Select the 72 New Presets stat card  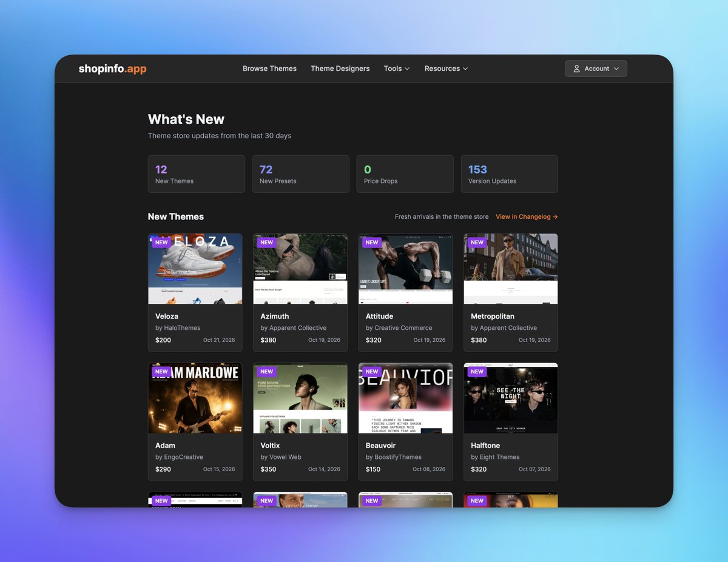tap(301, 174)
